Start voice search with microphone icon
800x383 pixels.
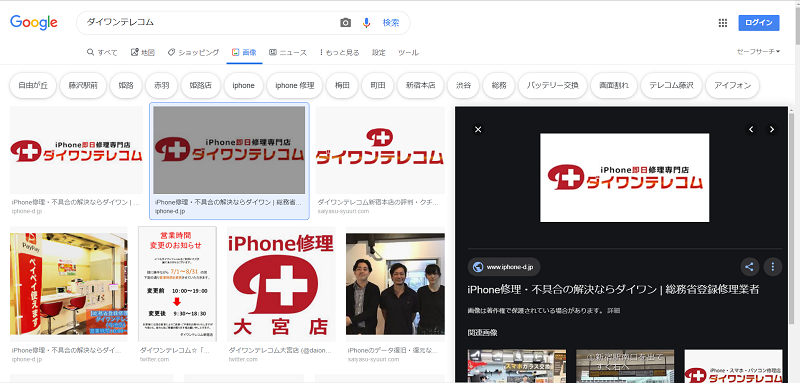pos(366,23)
